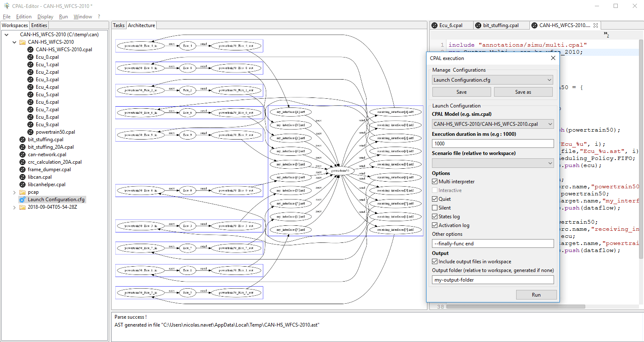The height and width of the screenshot is (342, 644).
Task: Click the pcap folder icon
Action: pyautogui.click(x=22, y=192)
